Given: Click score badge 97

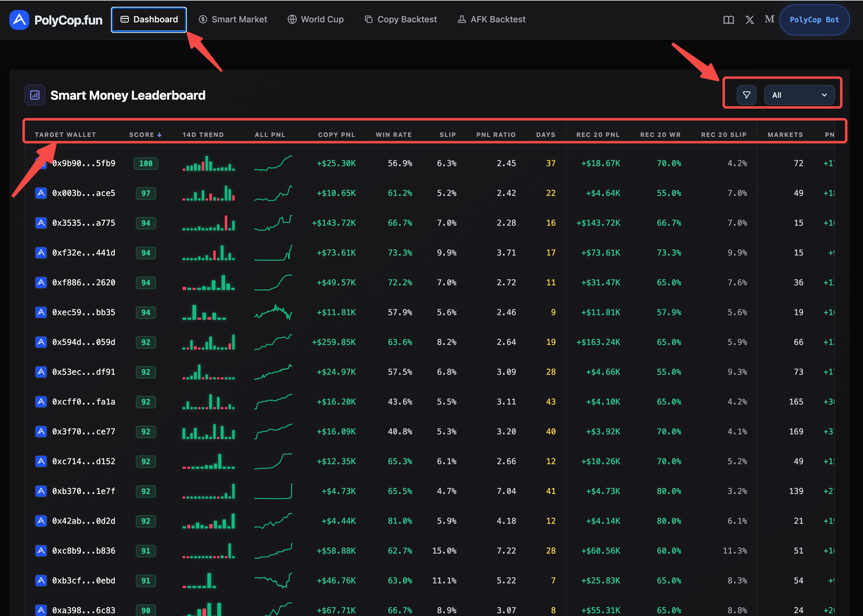Looking at the screenshot, I should click(146, 193).
